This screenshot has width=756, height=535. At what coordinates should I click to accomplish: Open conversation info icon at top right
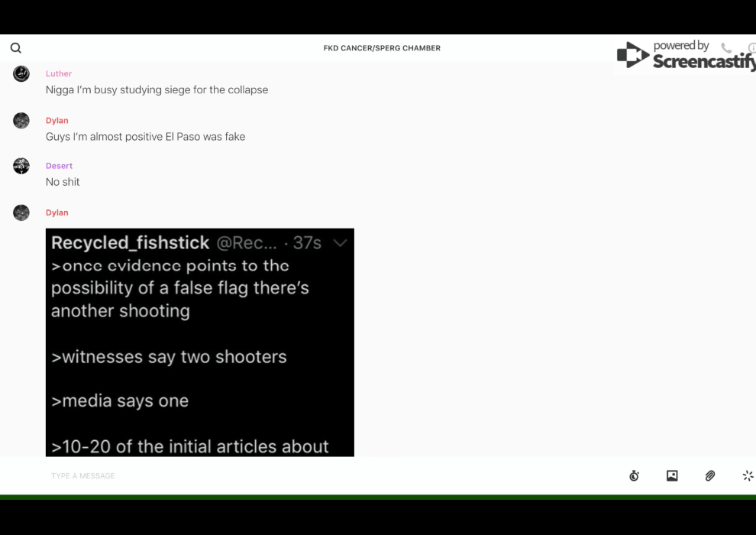(x=751, y=48)
